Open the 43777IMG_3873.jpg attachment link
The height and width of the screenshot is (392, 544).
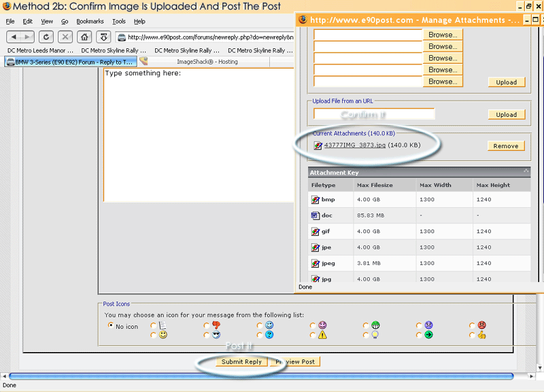click(x=355, y=145)
